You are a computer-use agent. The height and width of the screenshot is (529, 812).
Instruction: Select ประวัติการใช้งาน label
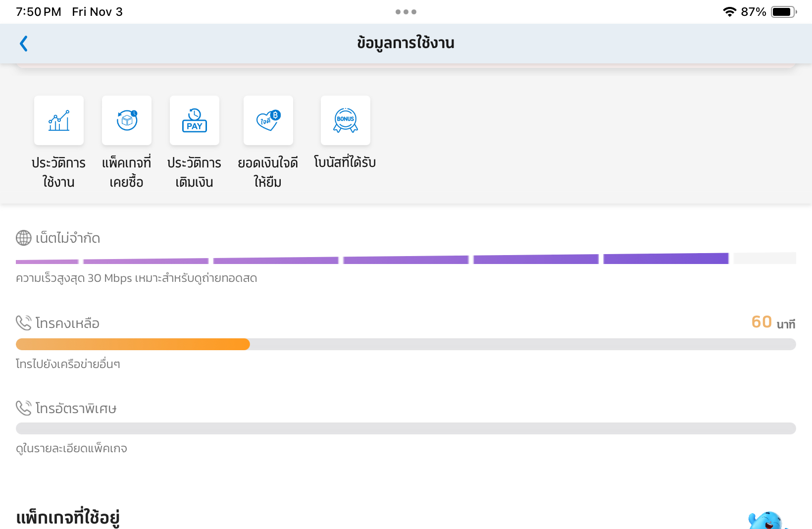pyautogui.click(x=58, y=172)
